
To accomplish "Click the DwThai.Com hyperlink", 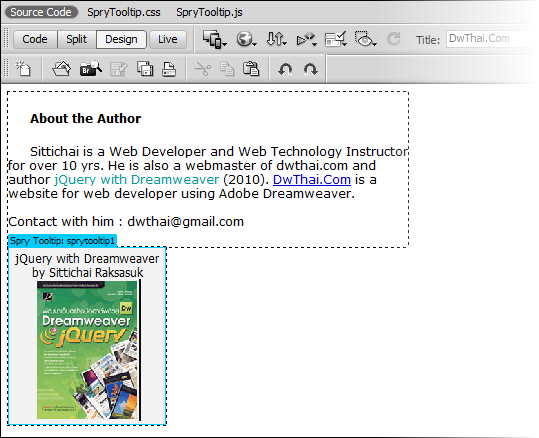I will [x=312, y=179].
